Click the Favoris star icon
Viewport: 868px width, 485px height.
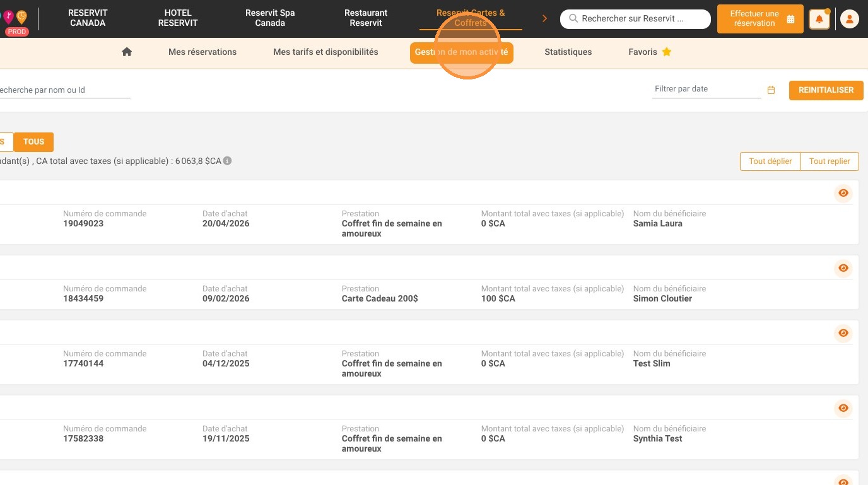pos(667,52)
